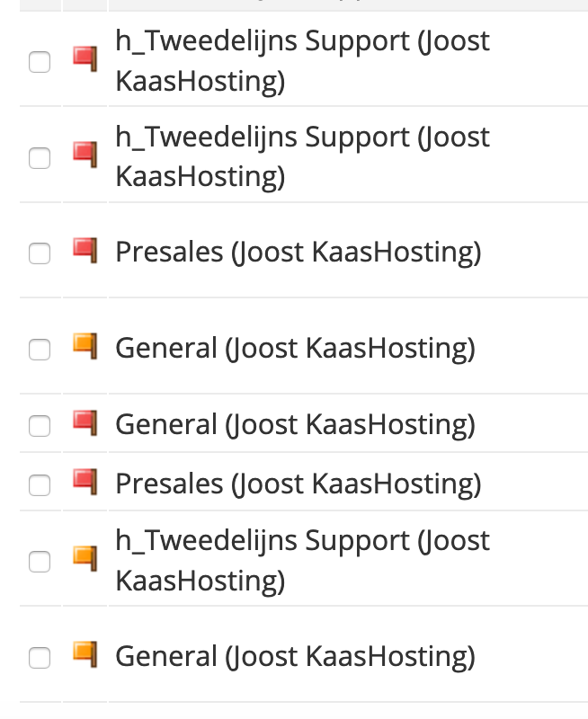Select the second Presales row checkbox
Screen dimensions: 588x719
pyautogui.click(x=40, y=485)
